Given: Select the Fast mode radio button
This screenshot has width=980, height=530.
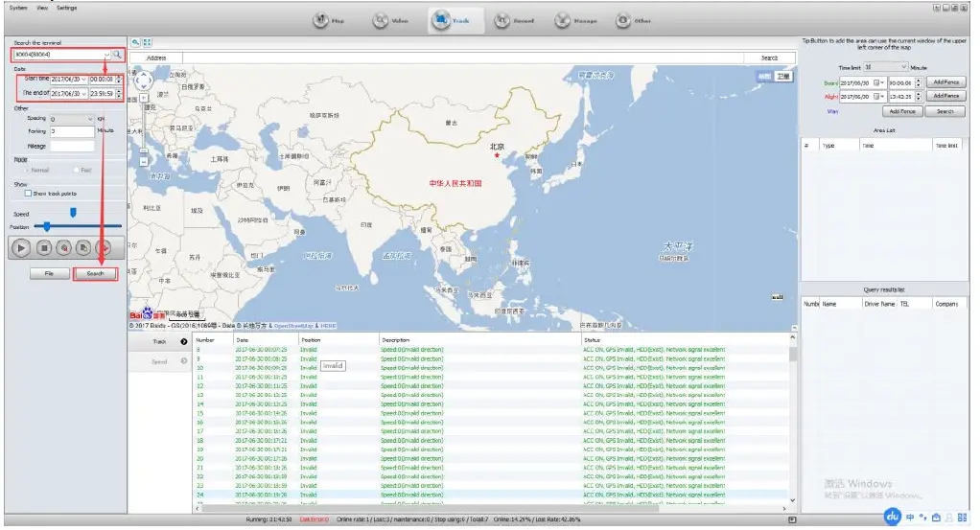Looking at the screenshot, I should 75,170.
